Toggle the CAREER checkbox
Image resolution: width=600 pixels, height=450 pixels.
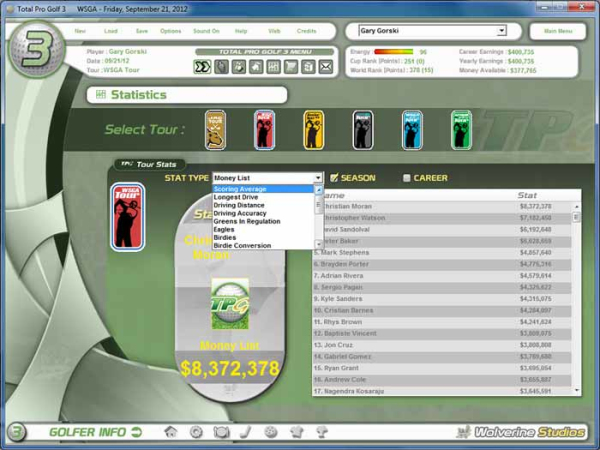407,178
